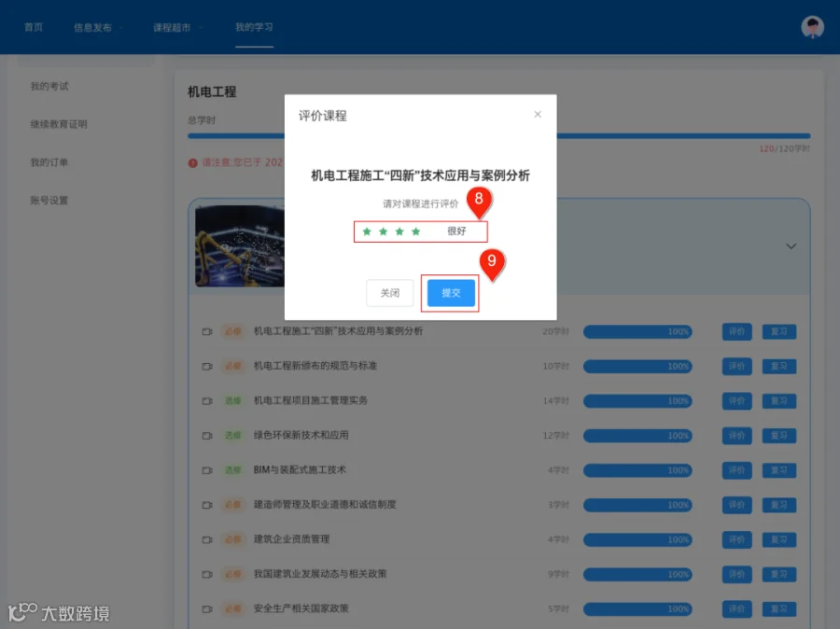840x629 pixels.
Task: Click 复习 for BIM与装配式施工技术
Action: click(x=779, y=470)
